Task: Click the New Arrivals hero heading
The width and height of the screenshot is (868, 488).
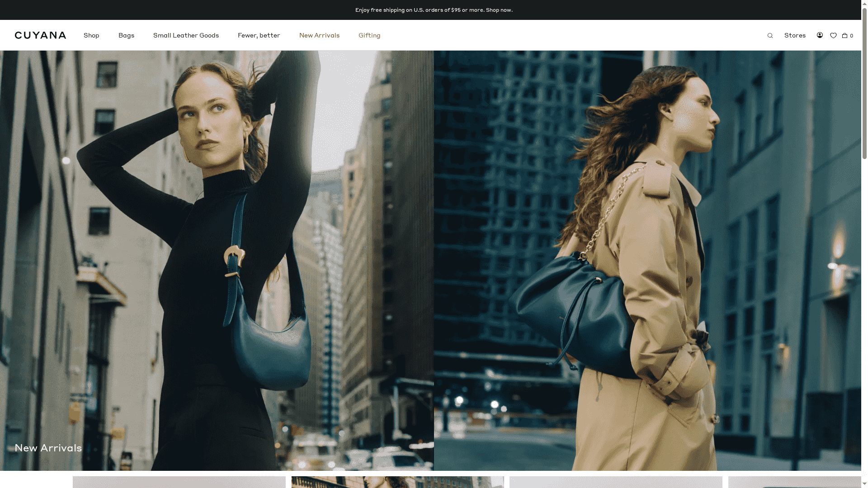Action: [x=48, y=448]
